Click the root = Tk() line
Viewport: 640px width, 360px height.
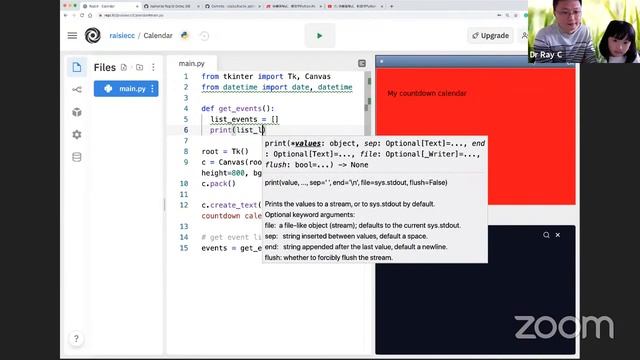(225, 151)
